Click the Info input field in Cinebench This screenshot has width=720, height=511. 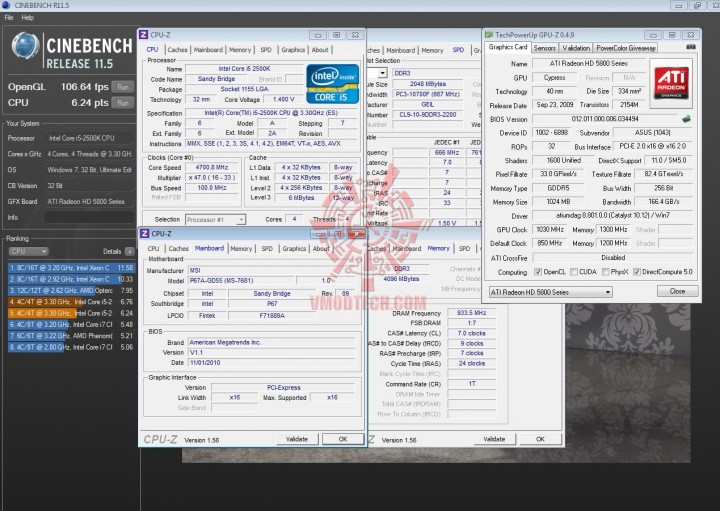pos(89,217)
